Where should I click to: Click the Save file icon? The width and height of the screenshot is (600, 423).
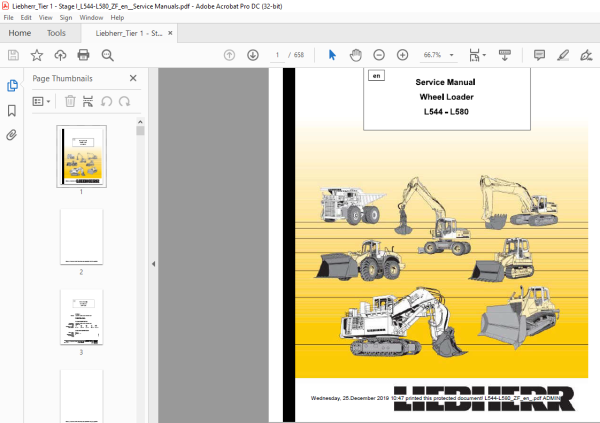[x=13, y=55]
